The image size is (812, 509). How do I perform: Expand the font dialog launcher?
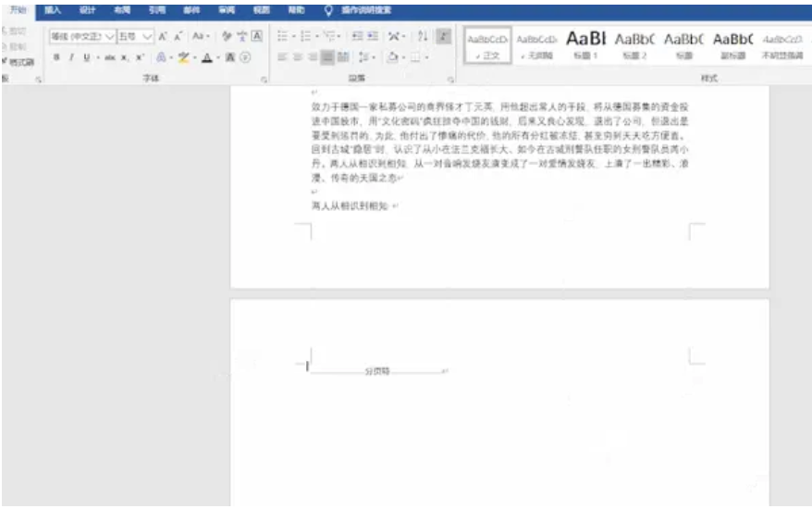(x=264, y=80)
